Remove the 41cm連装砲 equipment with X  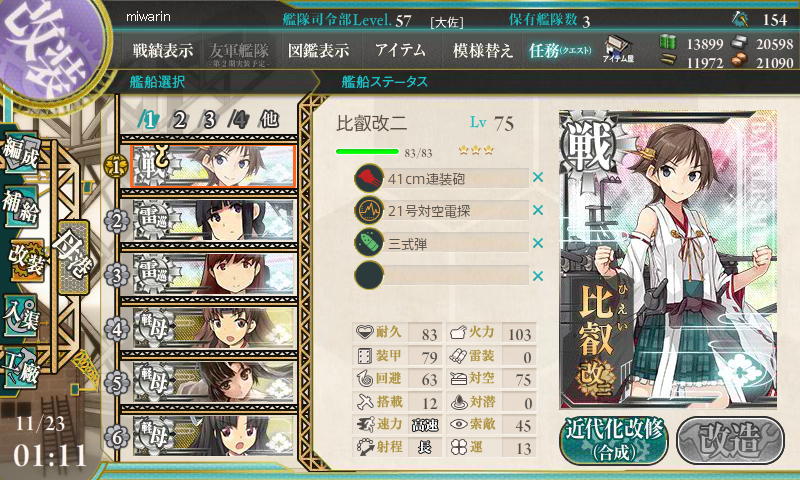(538, 178)
